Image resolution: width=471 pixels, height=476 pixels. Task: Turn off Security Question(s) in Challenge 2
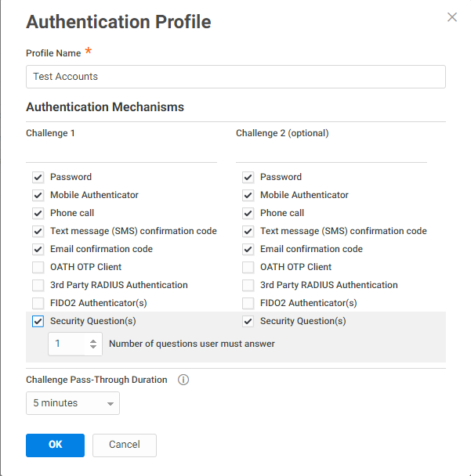click(248, 321)
